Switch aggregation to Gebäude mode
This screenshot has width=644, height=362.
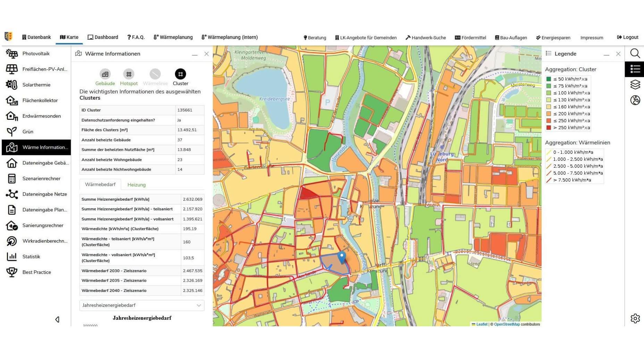(105, 74)
